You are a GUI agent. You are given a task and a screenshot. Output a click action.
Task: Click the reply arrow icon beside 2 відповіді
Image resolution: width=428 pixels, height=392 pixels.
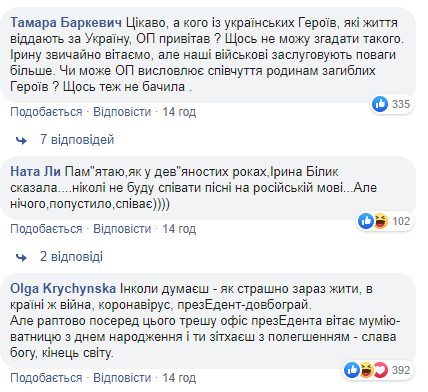tap(22, 257)
